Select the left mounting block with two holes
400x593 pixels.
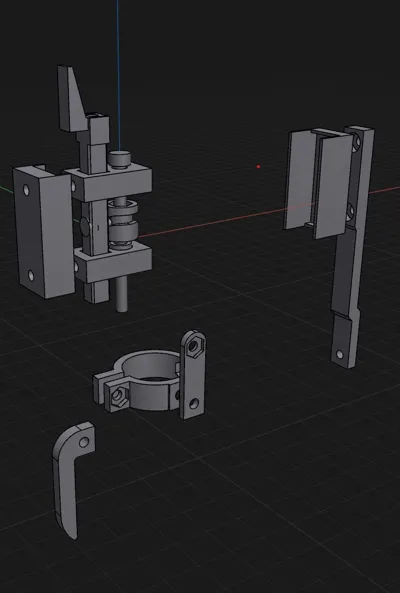point(43,233)
